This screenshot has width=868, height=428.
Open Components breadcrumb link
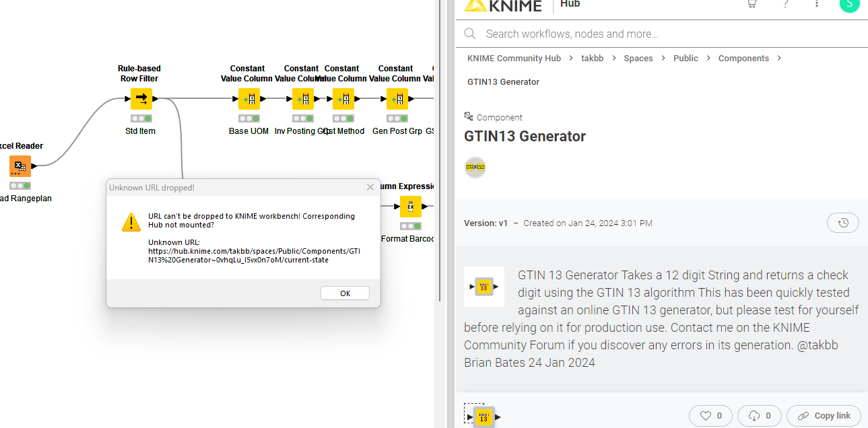743,59
